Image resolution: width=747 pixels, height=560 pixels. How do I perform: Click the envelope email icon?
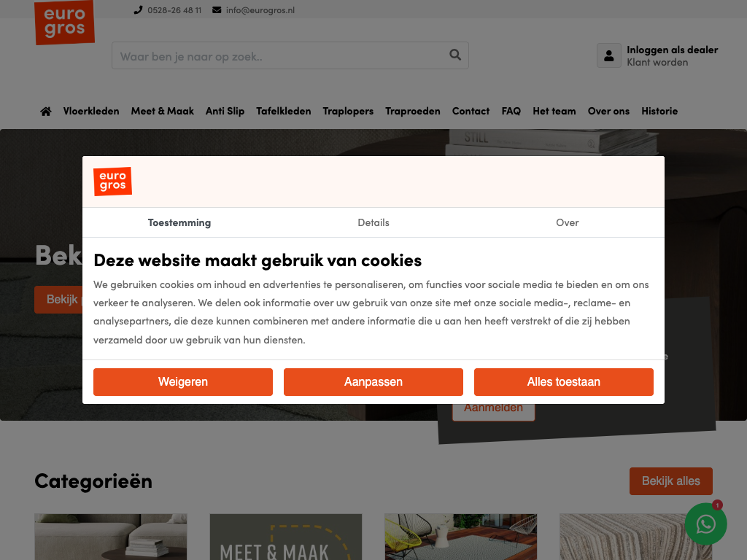(217, 10)
